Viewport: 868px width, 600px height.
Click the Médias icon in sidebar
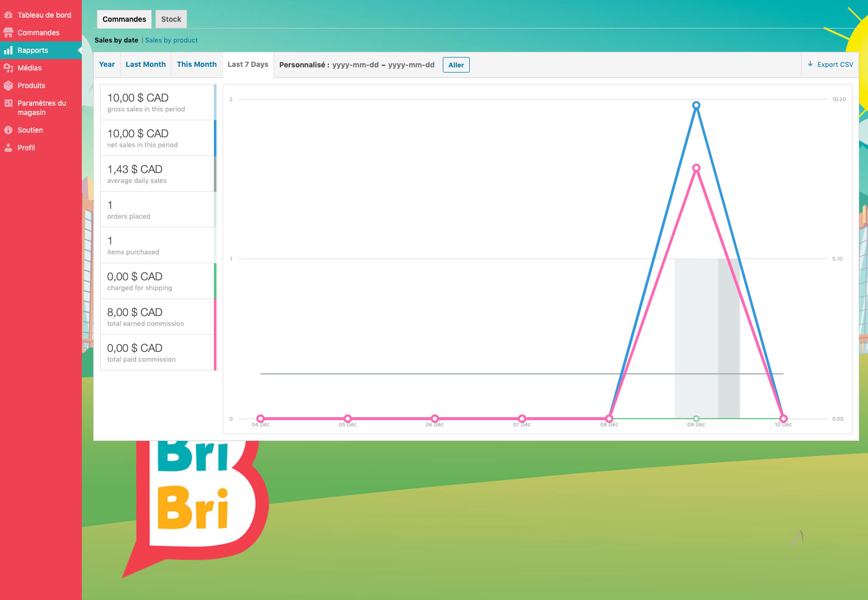8,68
